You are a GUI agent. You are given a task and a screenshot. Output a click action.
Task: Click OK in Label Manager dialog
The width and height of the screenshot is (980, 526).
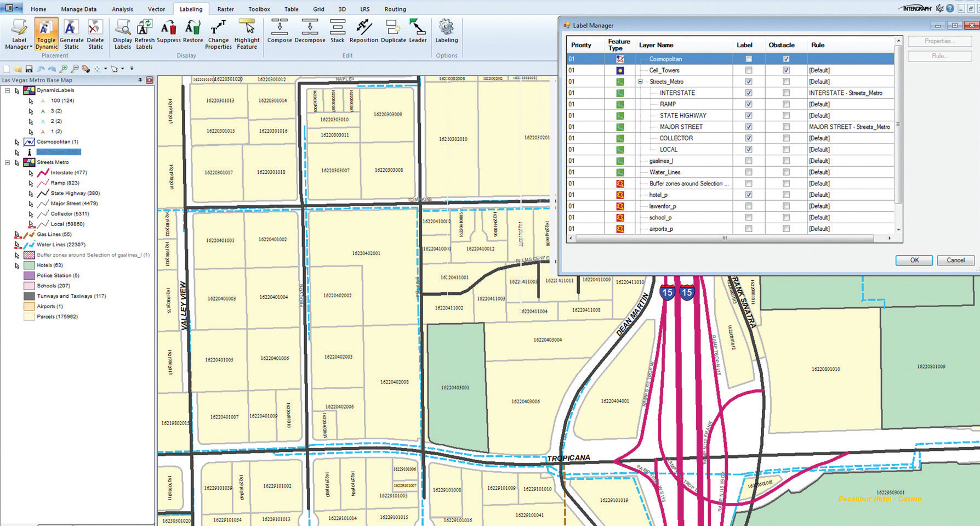tap(914, 261)
